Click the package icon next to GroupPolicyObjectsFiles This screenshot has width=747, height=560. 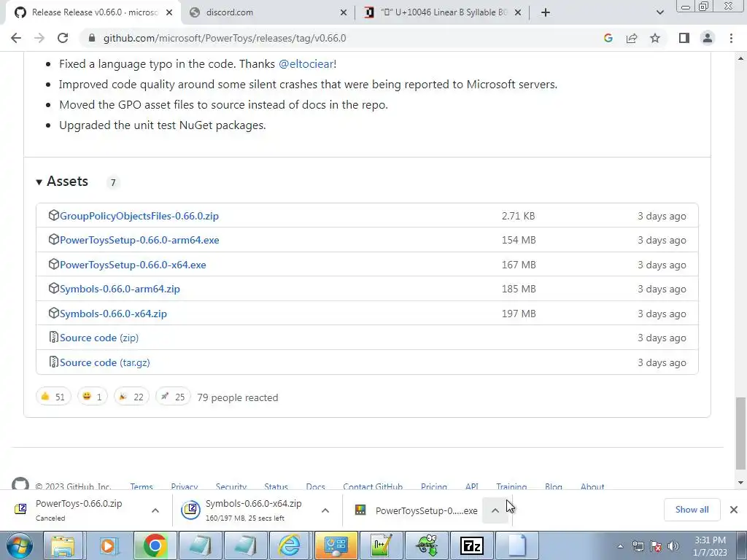coord(53,215)
